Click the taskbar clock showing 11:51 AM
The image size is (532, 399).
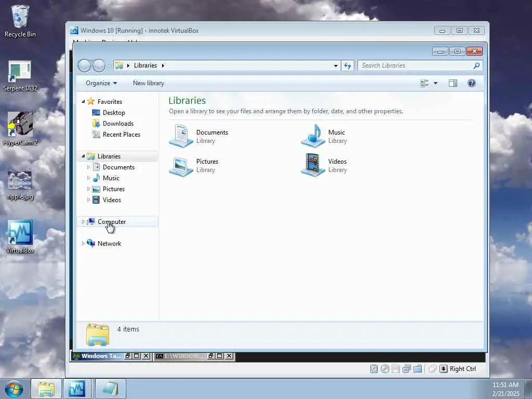click(x=505, y=385)
